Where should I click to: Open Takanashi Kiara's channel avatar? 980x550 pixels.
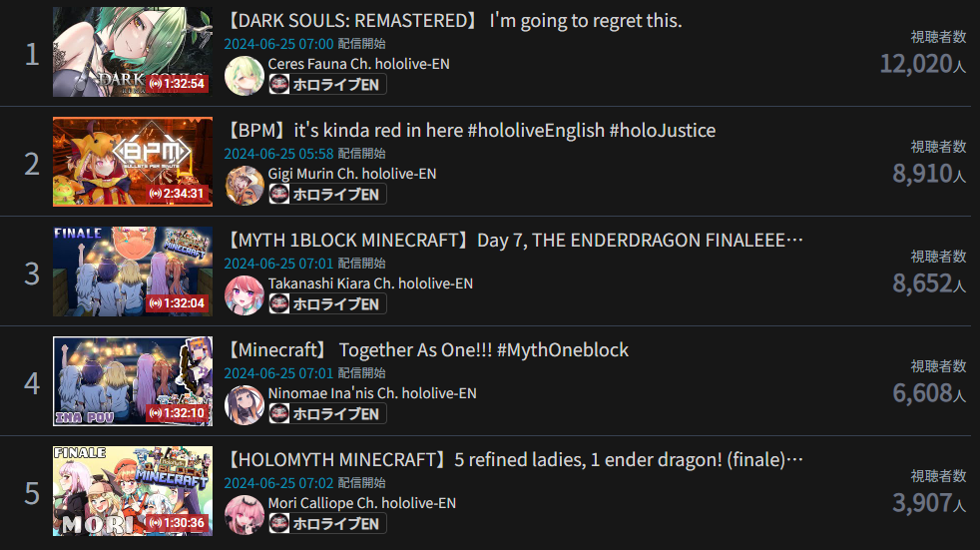point(245,295)
